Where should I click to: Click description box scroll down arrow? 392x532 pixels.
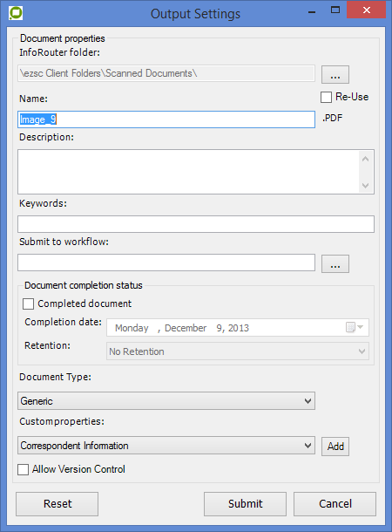[x=365, y=185]
